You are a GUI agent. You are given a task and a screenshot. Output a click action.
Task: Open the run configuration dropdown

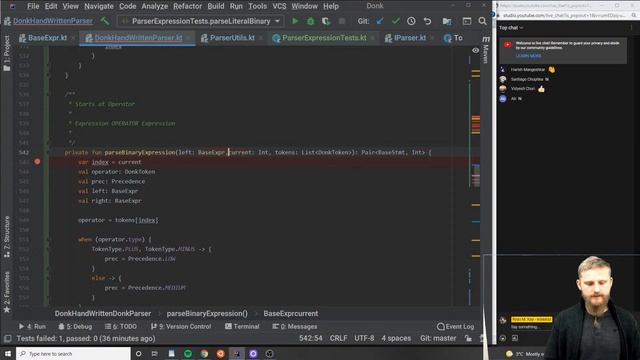(200, 21)
